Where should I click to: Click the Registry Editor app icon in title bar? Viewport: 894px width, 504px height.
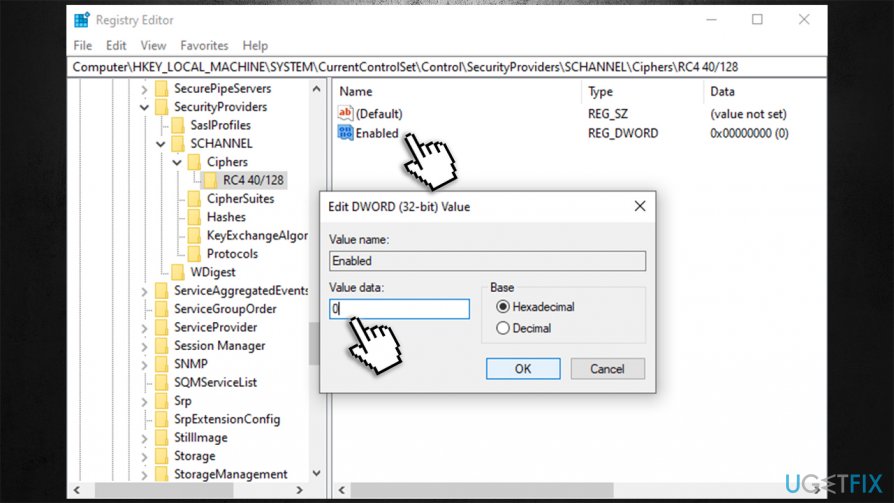pyautogui.click(x=82, y=20)
